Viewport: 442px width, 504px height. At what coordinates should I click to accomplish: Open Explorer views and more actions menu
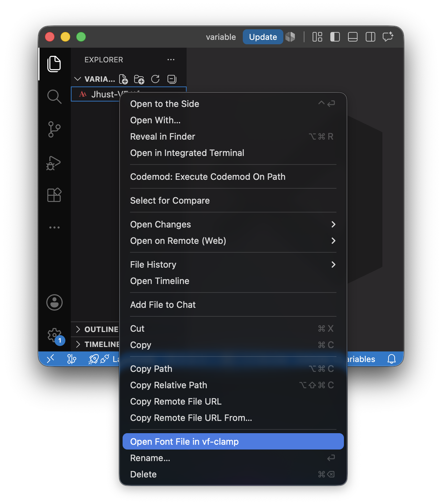171,60
